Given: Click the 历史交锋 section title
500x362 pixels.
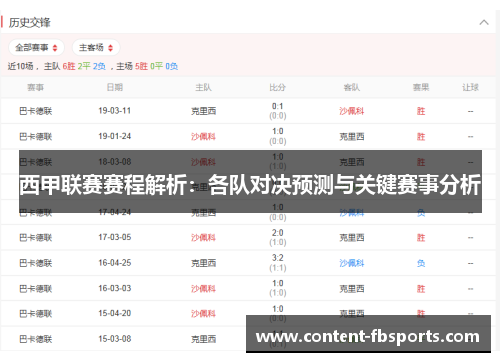Looking at the screenshot, I should point(29,23).
